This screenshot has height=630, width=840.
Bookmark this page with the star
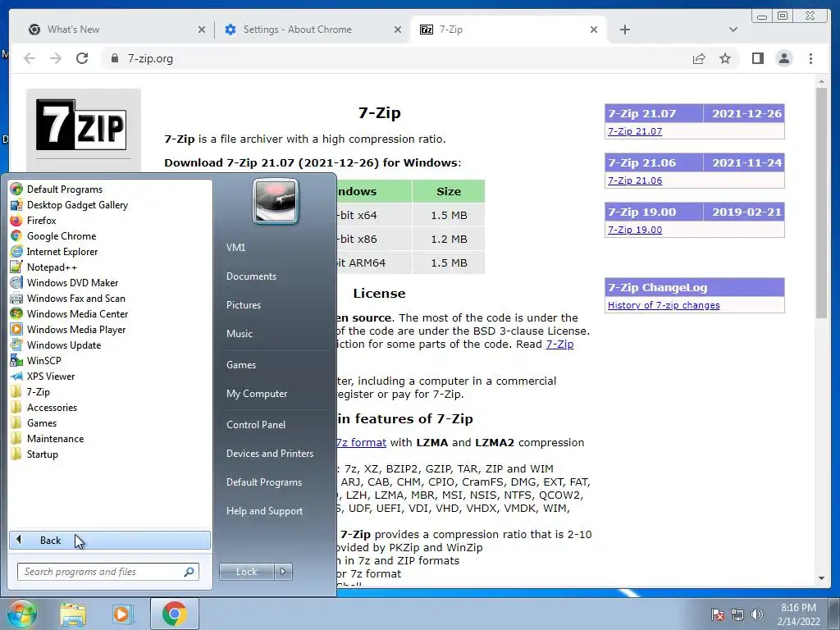[x=725, y=58]
